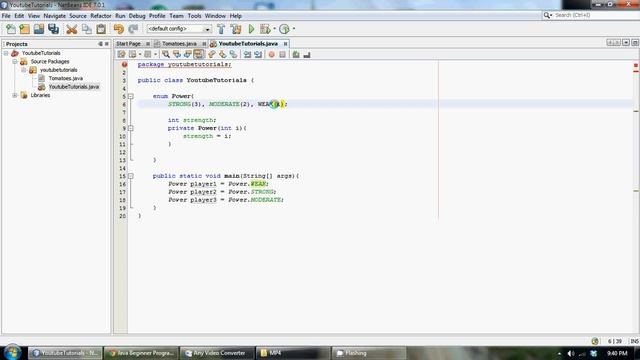Click the volume speaker tray icon
The height and width of the screenshot is (360, 640).
571,353
